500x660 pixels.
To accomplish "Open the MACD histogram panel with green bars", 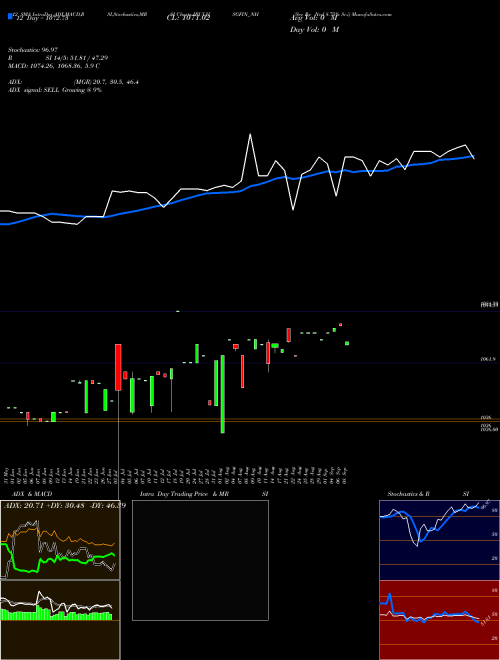I will (x=60, y=620).
